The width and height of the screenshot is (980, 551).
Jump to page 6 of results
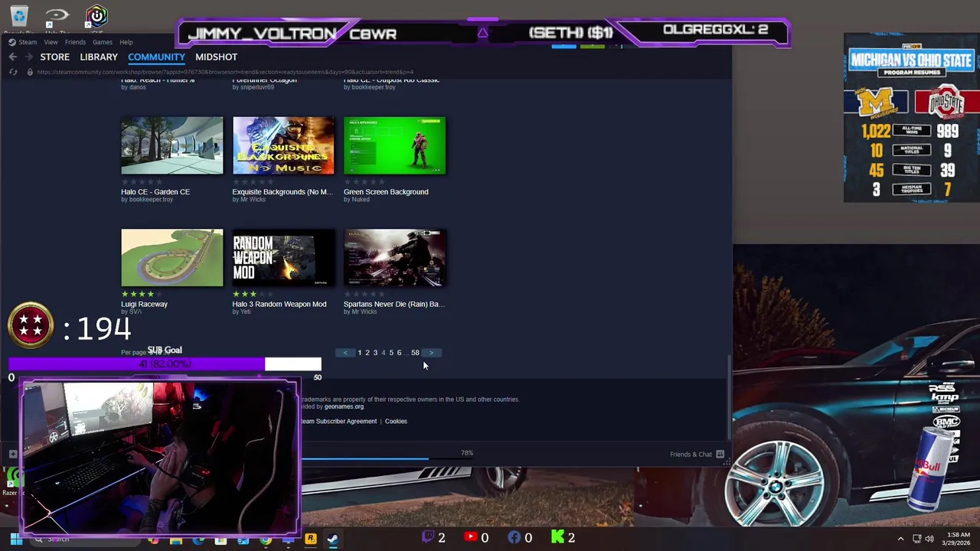tap(399, 353)
